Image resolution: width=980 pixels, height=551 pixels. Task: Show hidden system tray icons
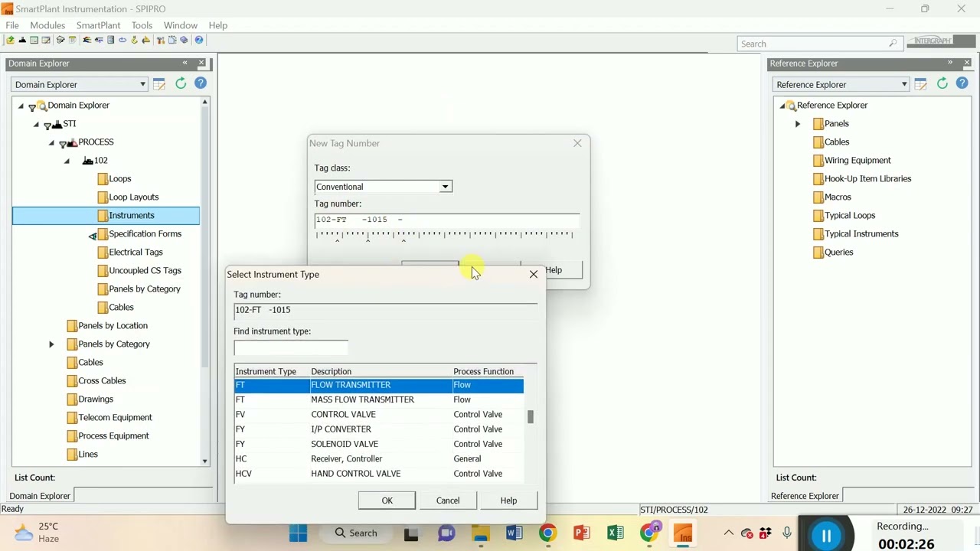pyautogui.click(x=728, y=533)
